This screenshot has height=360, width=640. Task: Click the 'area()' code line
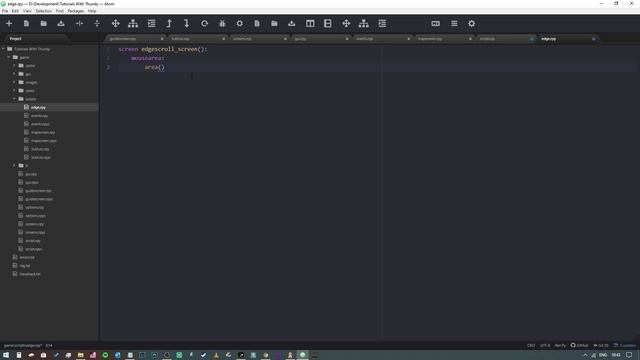(154, 67)
